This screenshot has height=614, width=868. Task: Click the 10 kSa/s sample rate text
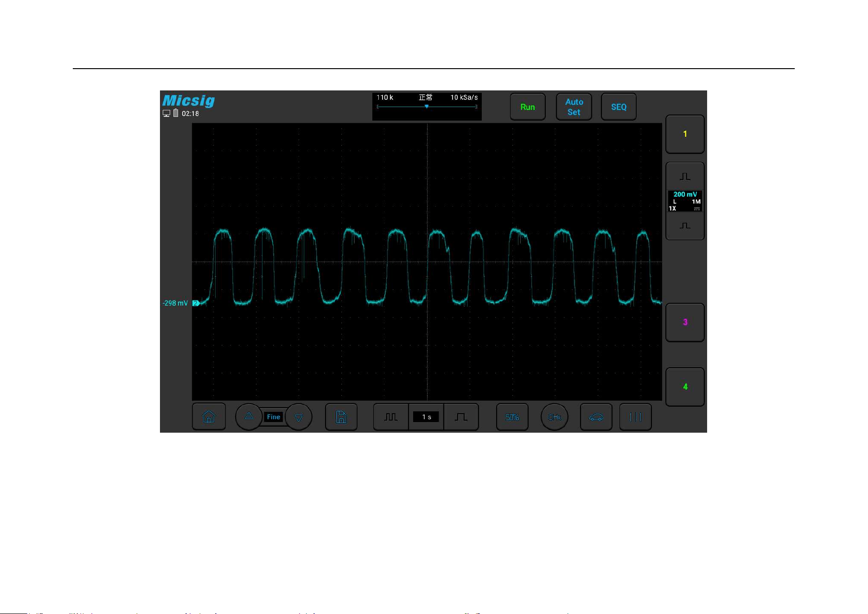click(x=464, y=97)
